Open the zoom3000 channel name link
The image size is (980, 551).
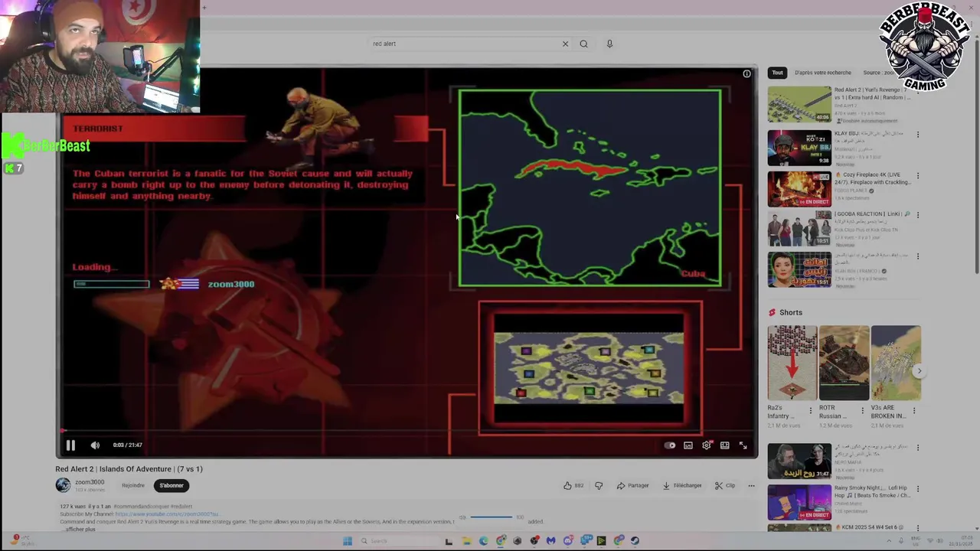(90, 482)
